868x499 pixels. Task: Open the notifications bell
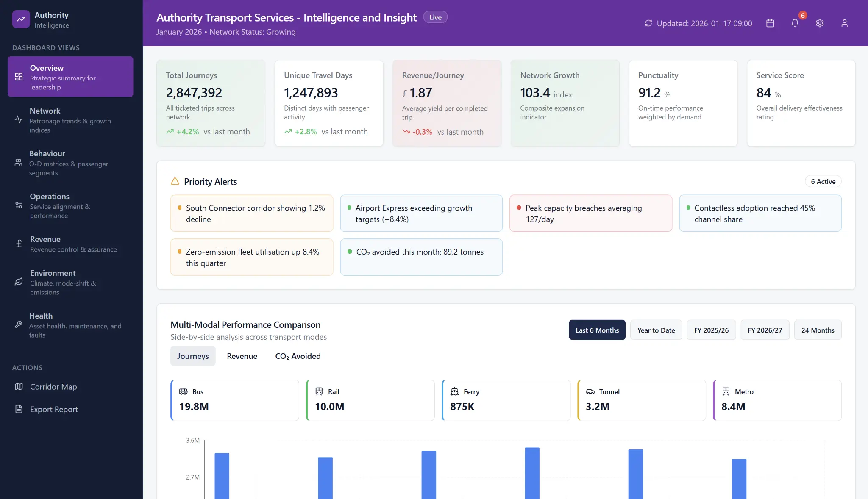(796, 24)
